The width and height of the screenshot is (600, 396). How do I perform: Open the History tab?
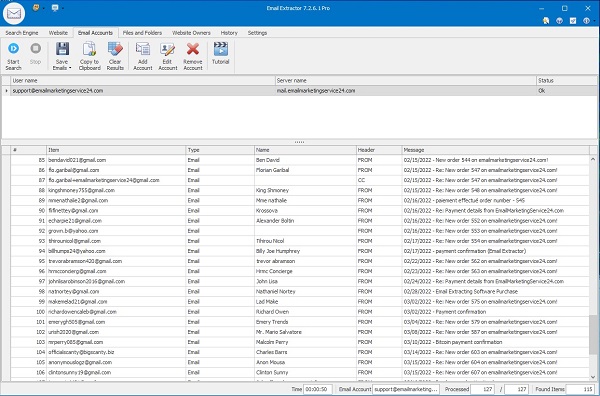coord(229,33)
